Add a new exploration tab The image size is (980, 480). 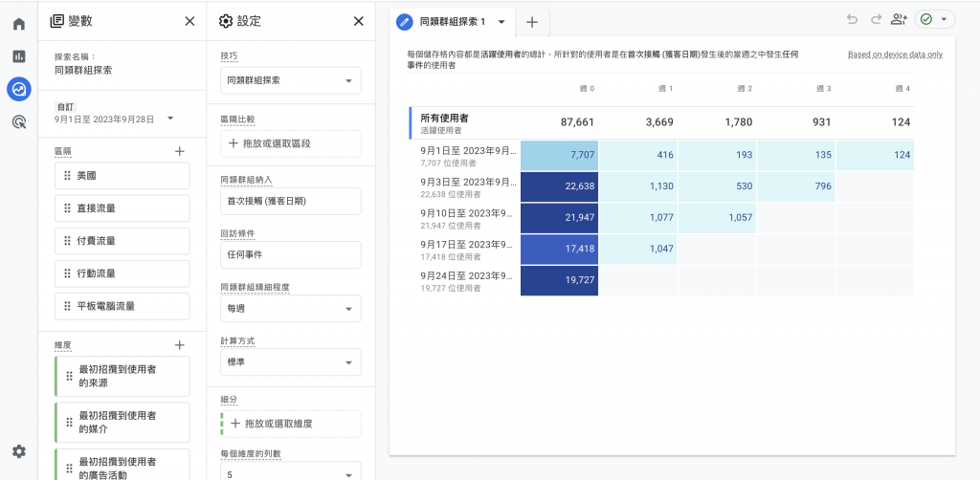coord(532,23)
